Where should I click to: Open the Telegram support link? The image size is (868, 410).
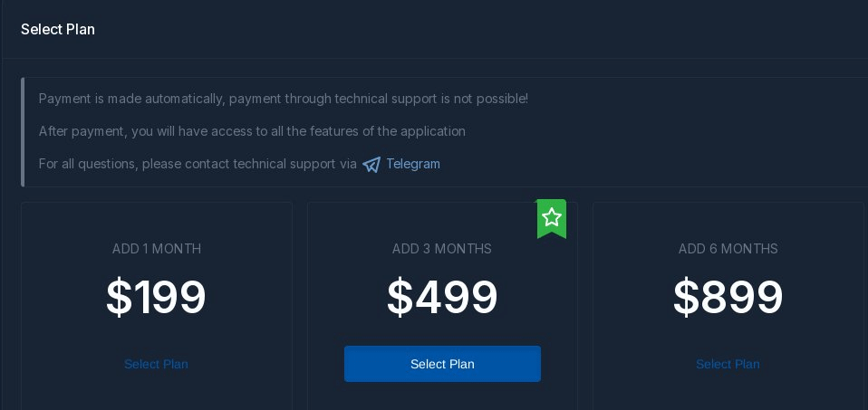pos(413,164)
